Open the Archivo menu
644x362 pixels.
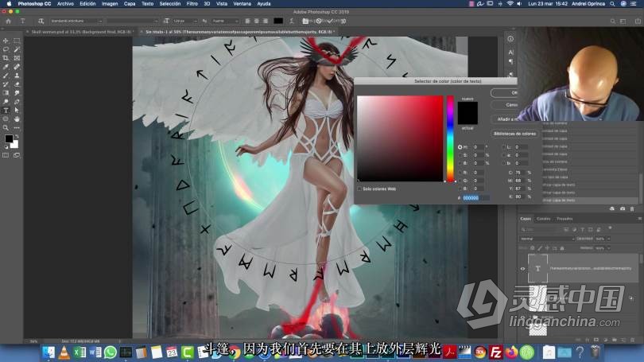(65, 4)
